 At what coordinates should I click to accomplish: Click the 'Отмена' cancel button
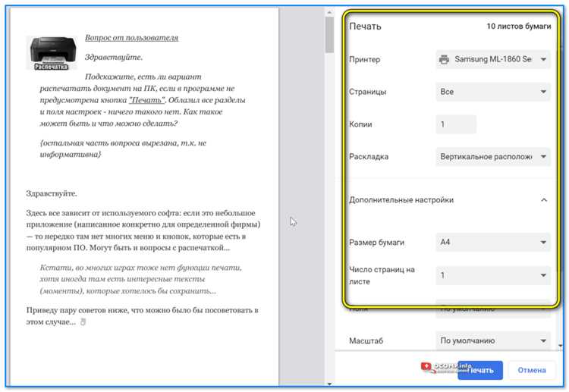(x=532, y=370)
